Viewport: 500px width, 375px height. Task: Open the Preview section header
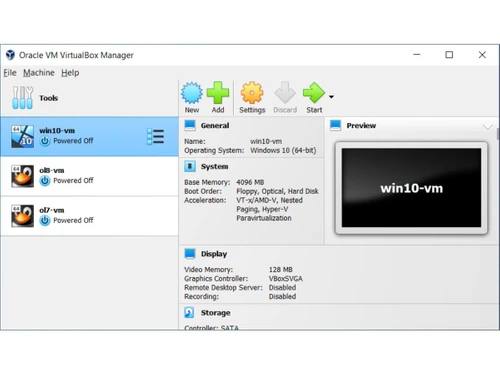(x=361, y=125)
